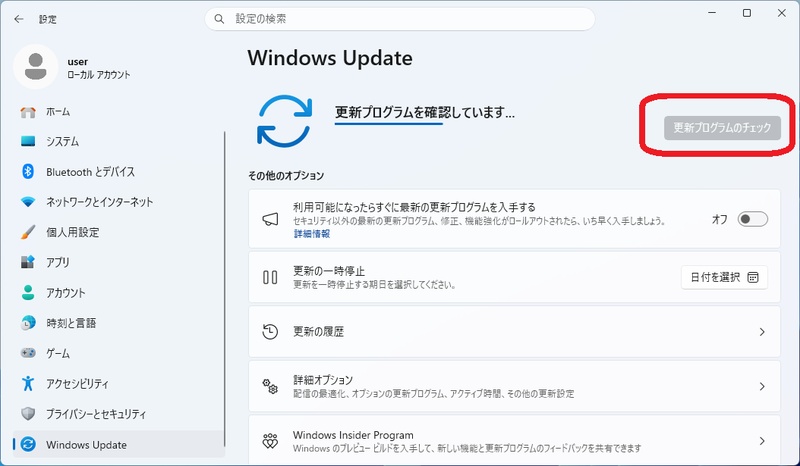Viewport: 800px width, 466px height.
Task: Expand 更新の履歴 via its chevron
Action: coord(762,332)
